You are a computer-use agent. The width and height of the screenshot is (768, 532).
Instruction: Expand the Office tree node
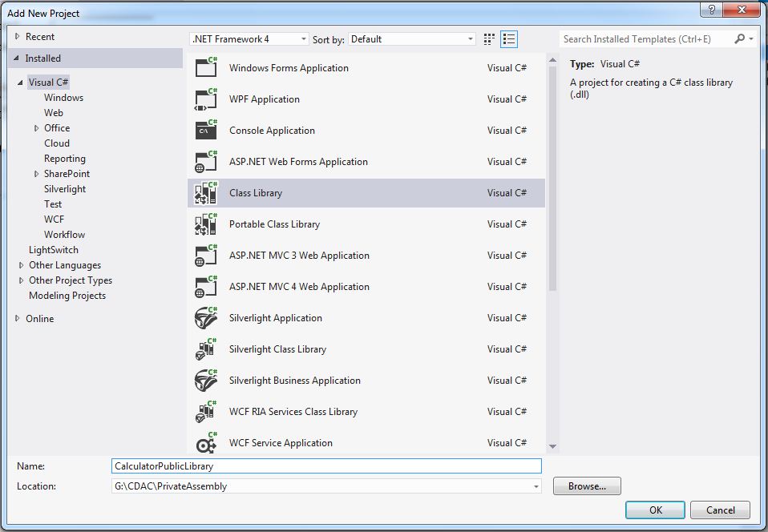coord(36,128)
